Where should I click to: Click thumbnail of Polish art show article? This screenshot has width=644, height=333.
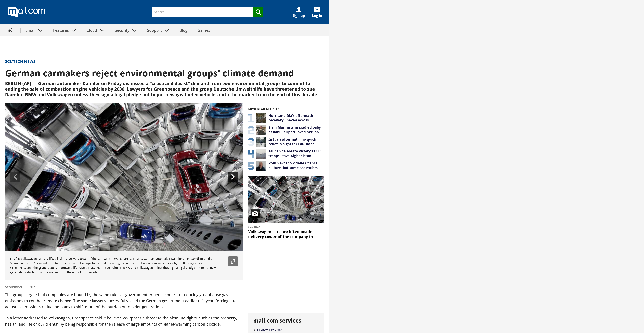pos(261,166)
